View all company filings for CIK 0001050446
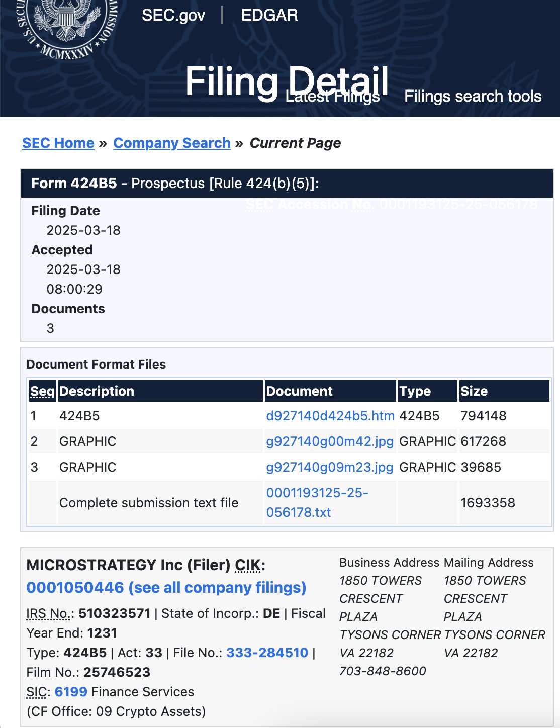This screenshot has height=728, width=560. coord(166,588)
